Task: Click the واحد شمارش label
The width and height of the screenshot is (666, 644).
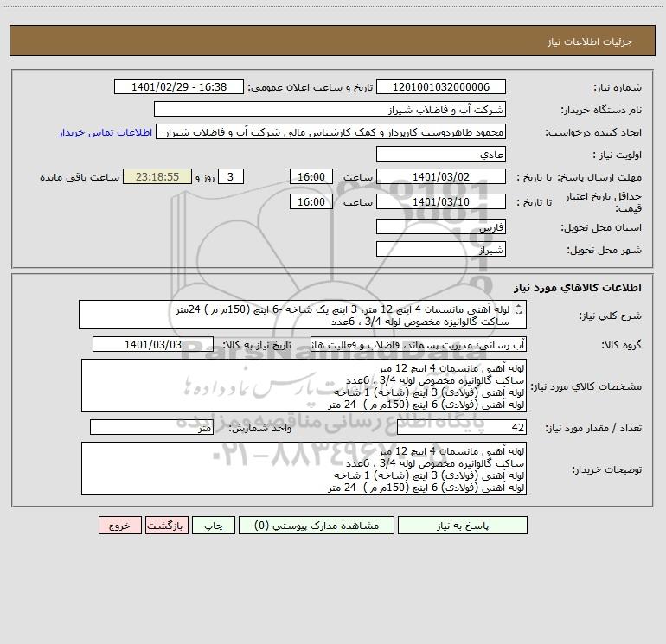Action: point(260,429)
